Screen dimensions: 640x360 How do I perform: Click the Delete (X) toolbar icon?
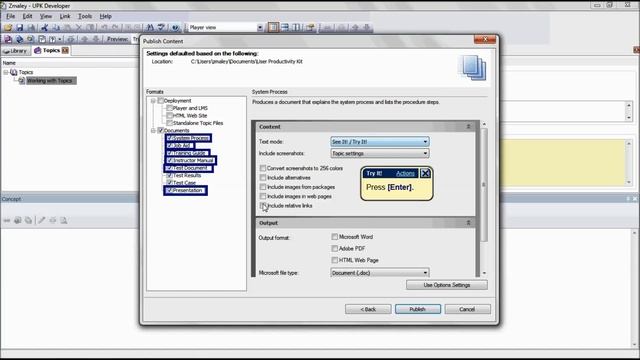tap(79, 27)
